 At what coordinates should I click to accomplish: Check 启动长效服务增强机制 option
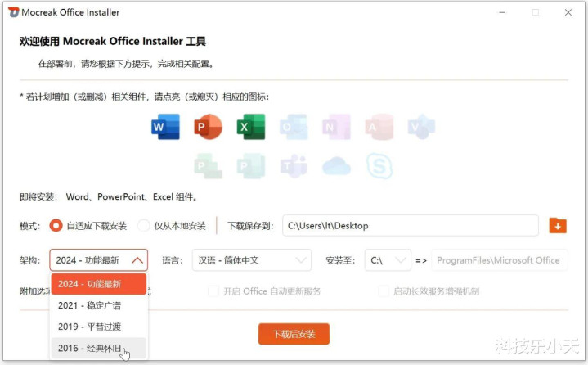(384, 291)
